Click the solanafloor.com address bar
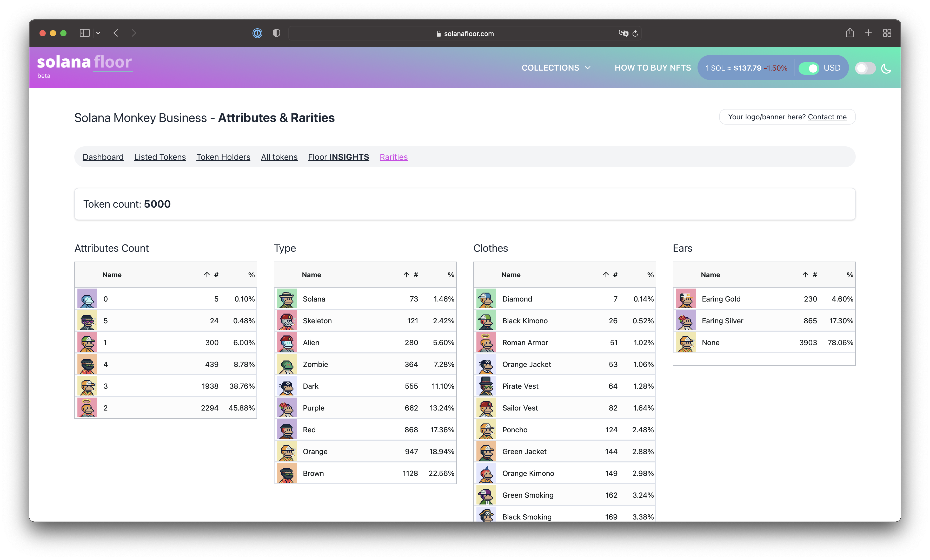The width and height of the screenshot is (930, 560). coord(465,33)
